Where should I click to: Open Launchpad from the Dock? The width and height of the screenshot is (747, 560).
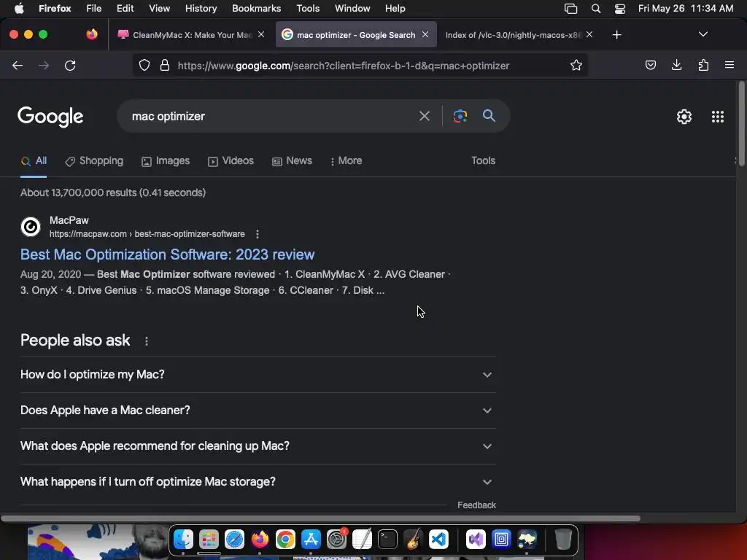pos(209,539)
